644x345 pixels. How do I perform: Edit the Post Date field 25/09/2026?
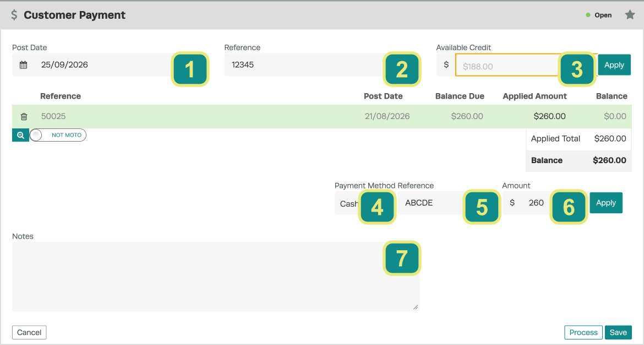(111, 64)
